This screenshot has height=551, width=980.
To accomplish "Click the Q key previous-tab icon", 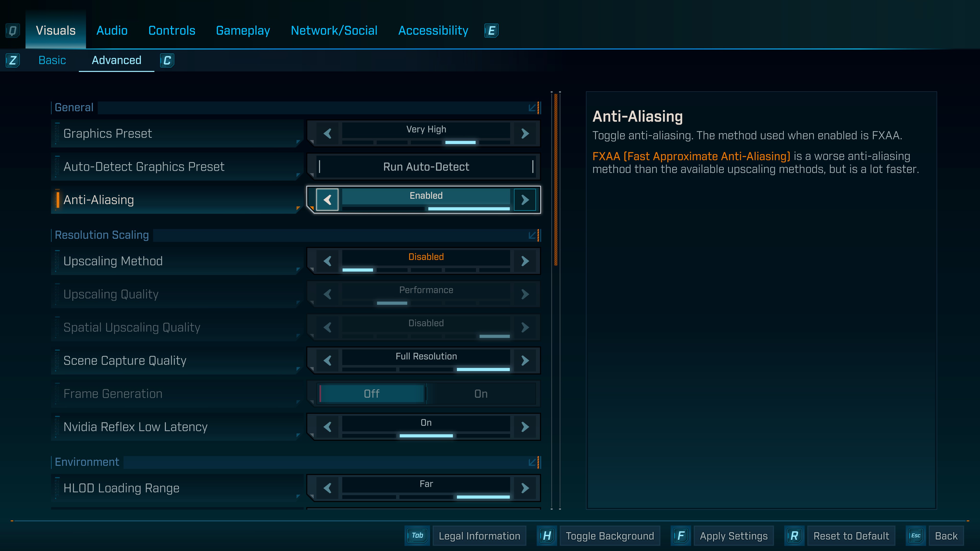I will click(13, 30).
